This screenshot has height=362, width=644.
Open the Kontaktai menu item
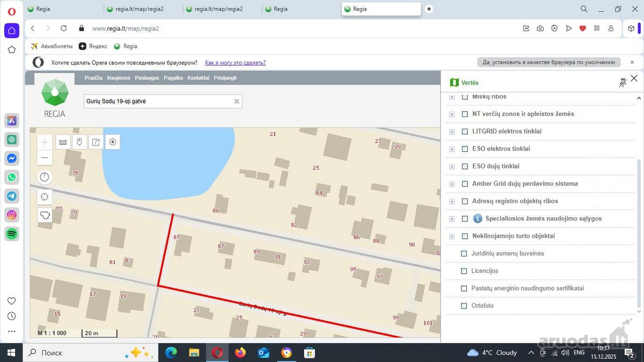(199, 78)
